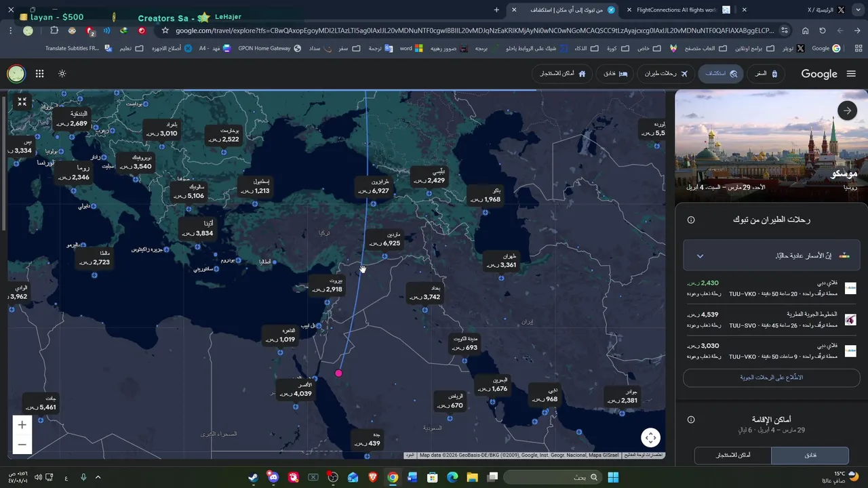Open Steam from the taskbar
The height and width of the screenshot is (488, 868).
(253, 477)
